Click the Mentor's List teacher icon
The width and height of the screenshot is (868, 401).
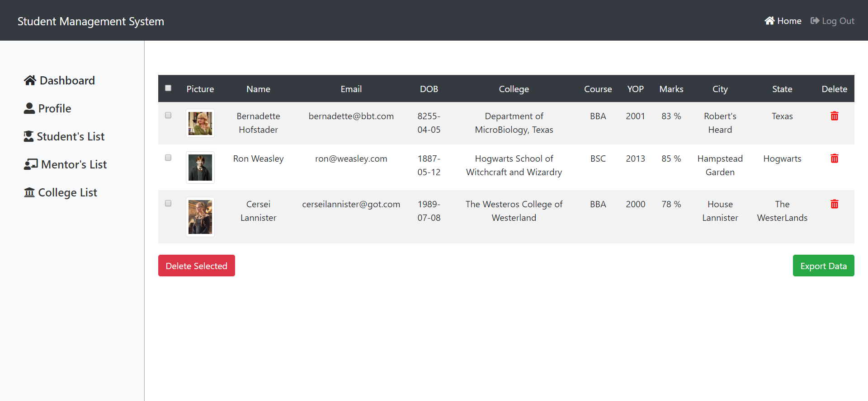pos(31,164)
